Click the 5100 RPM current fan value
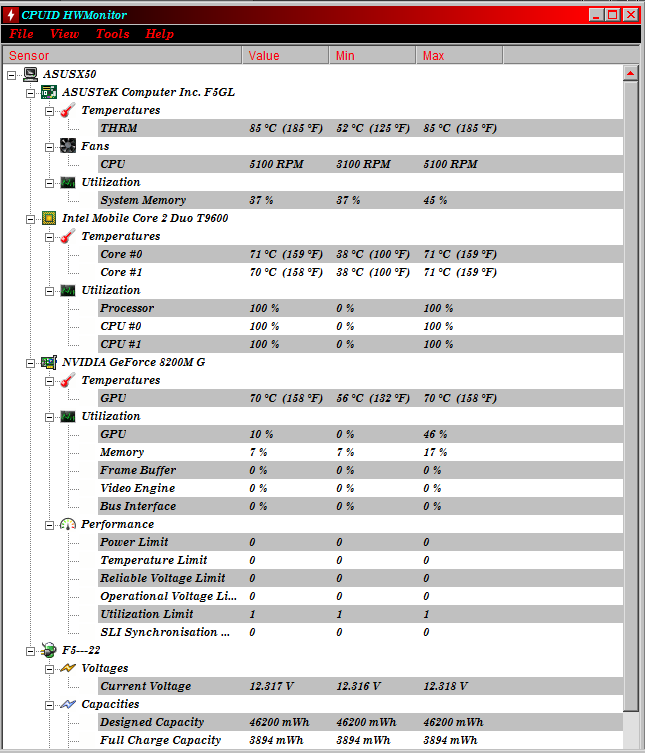645x753 pixels. pos(277,164)
